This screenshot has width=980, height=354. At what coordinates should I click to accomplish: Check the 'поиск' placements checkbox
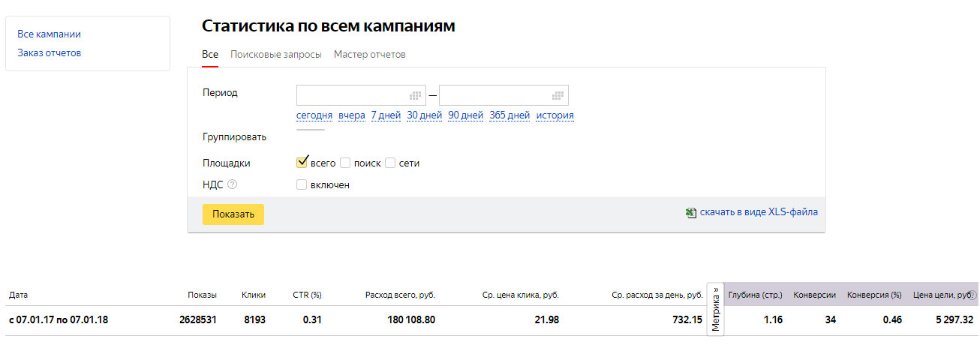click(345, 163)
